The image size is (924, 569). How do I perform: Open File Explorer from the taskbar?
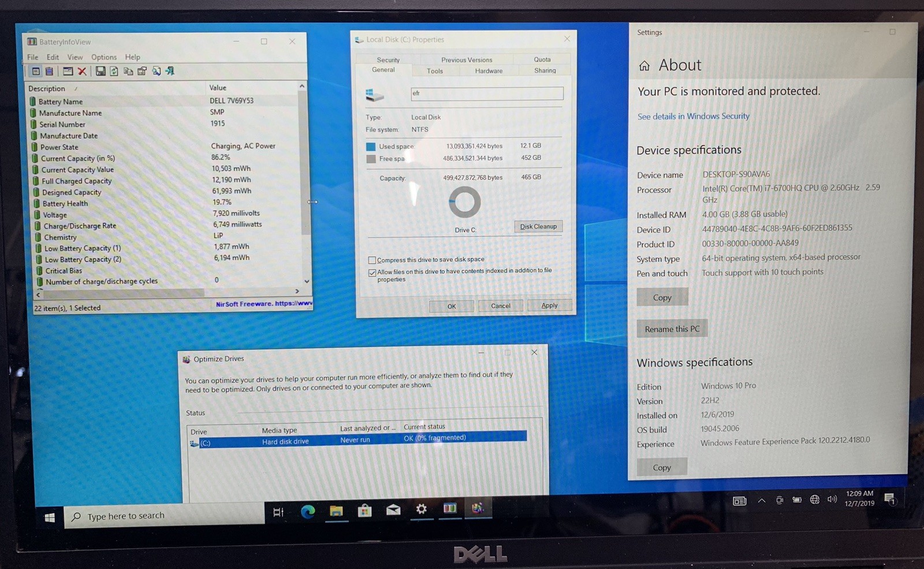pyautogui.click(x=336, y=510)
